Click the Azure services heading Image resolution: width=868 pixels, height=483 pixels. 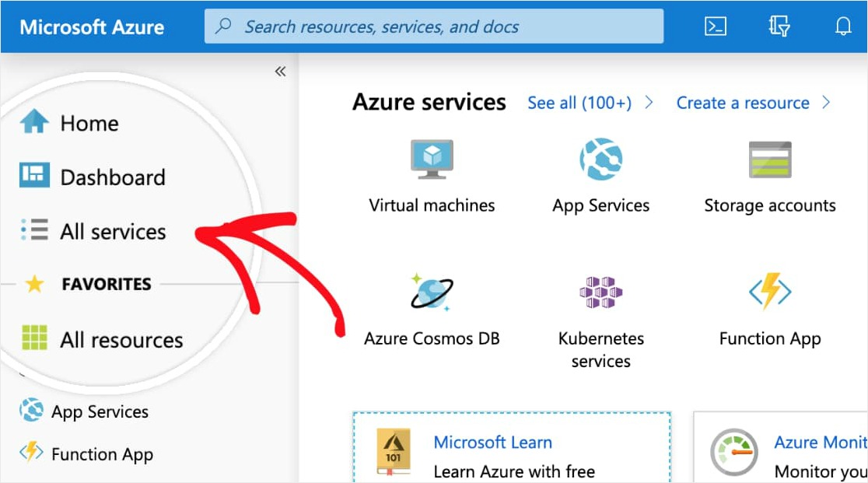[x=429, y=103]
